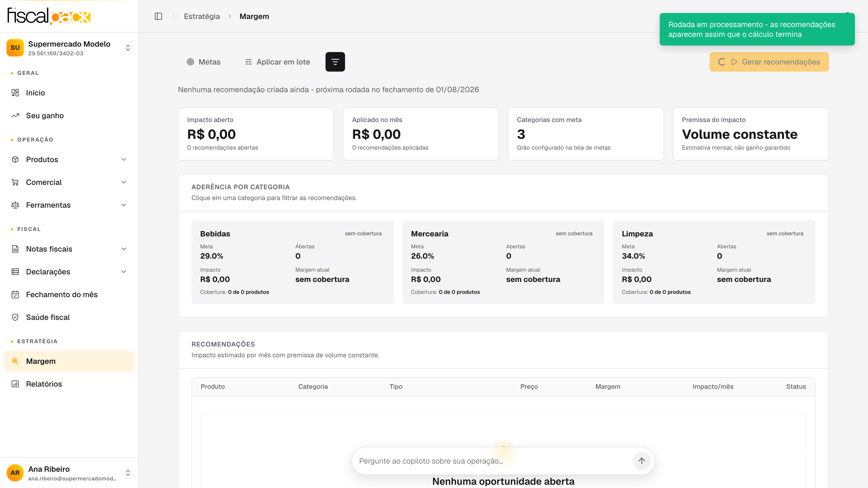Click the Estratégia breadcrumb link
This screenshot has width=868, height=488.
[x=202, y=16]
